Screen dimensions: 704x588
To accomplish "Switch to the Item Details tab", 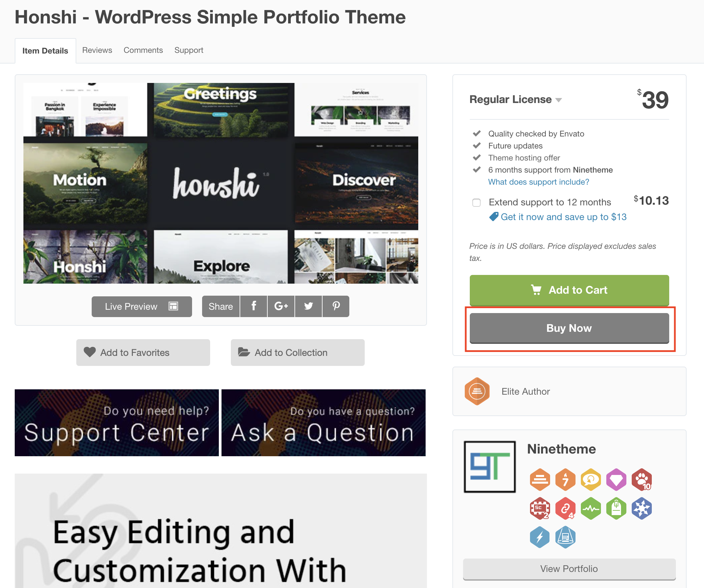I will [45, 51].
